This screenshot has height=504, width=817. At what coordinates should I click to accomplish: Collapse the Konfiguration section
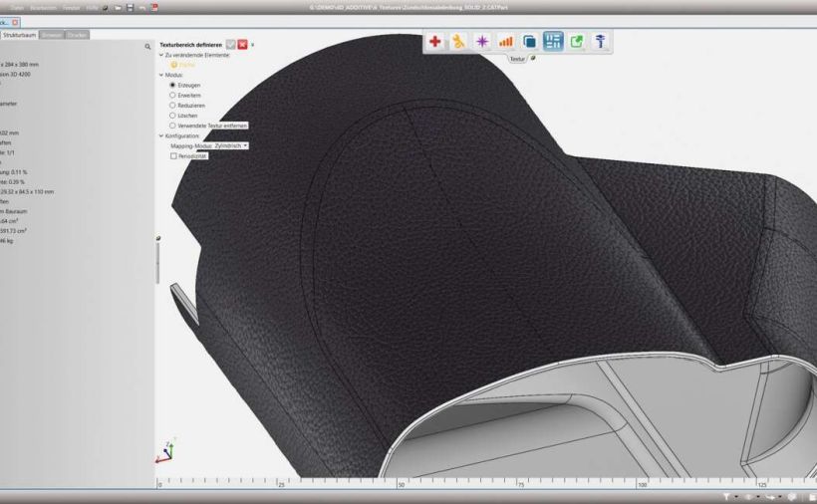[161, 135]
